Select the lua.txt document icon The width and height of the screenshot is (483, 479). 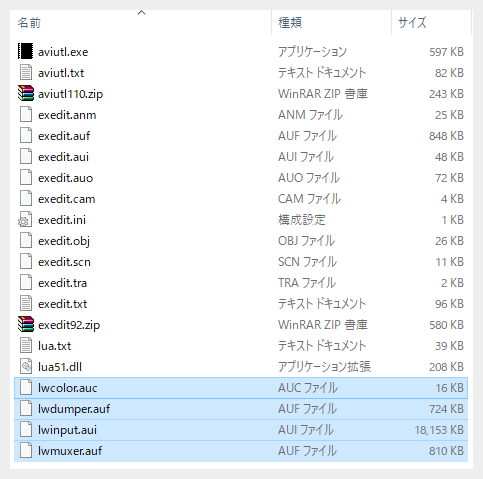(x=26, y=345)
